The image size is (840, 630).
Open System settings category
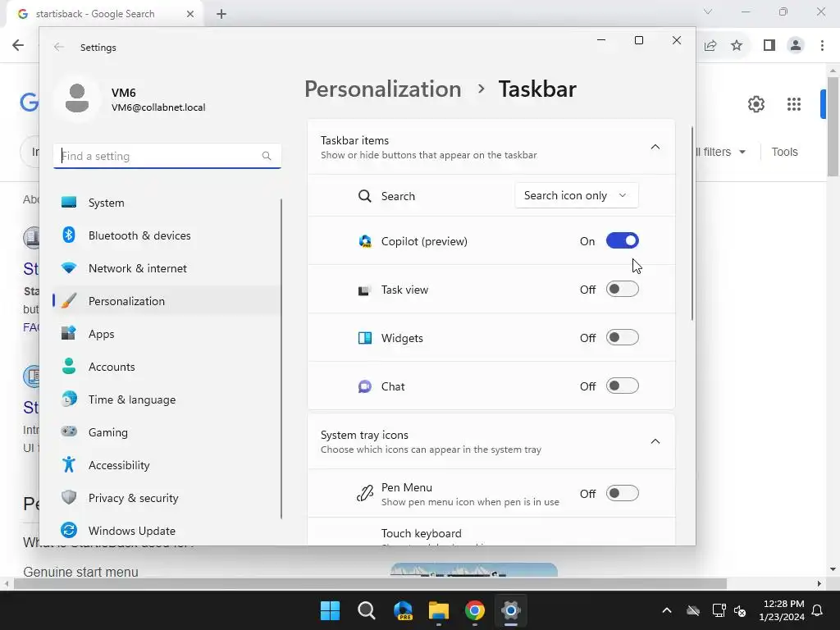pyautogui.click(x=166, y=203)
